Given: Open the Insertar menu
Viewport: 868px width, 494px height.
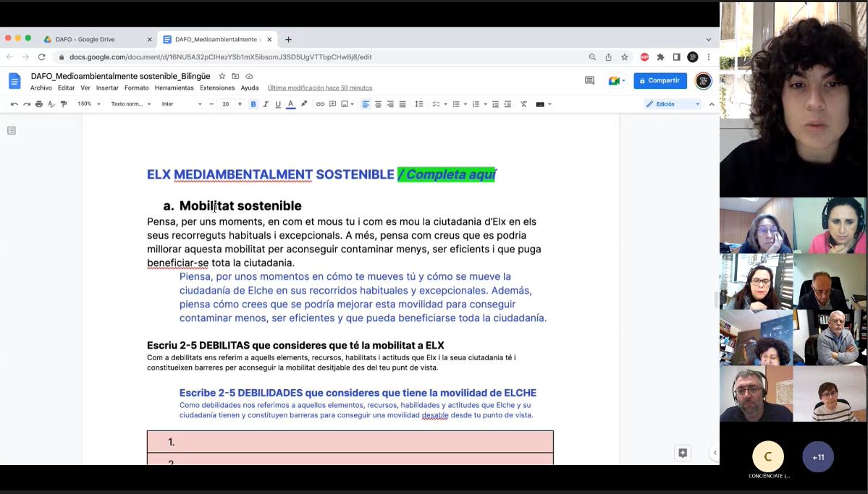Looking at the screenshot, I should coord(107,88).
